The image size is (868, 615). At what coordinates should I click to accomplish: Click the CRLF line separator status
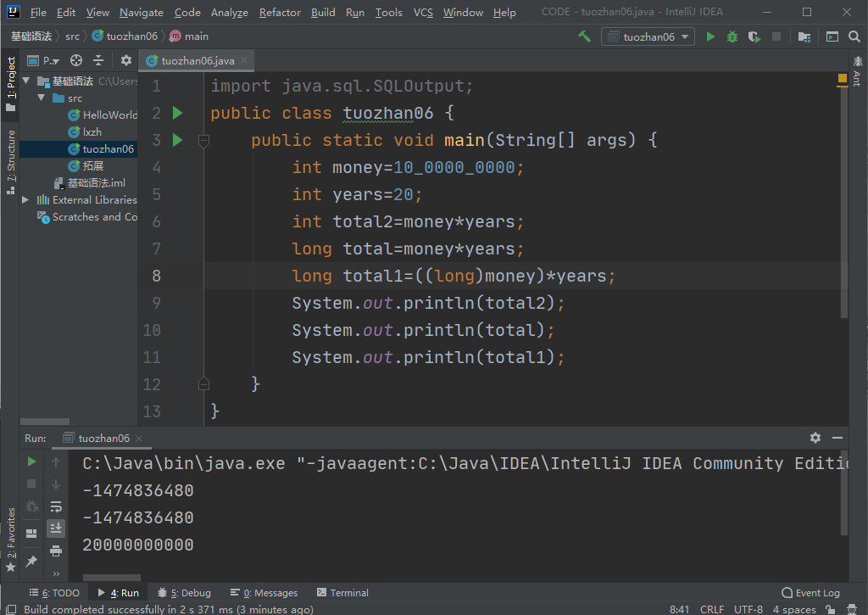point(712,609)
